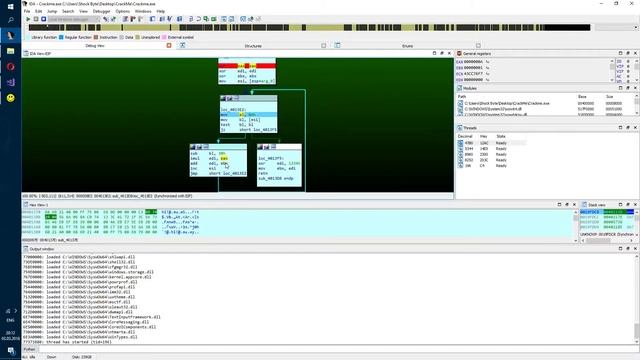This screenshot has width=640, height=360.
Task: Click the Python command input field
Action: (x=337, y=349)
